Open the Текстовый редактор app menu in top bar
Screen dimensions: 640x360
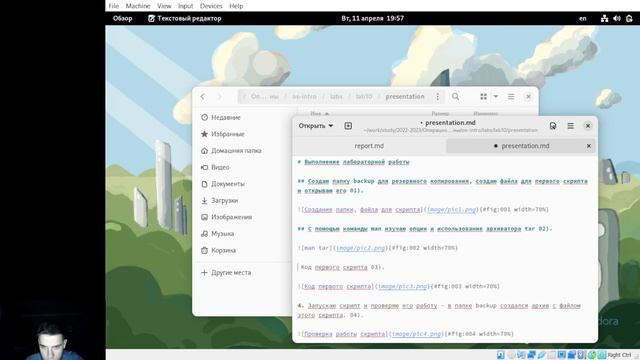click(x=184, y=18)
